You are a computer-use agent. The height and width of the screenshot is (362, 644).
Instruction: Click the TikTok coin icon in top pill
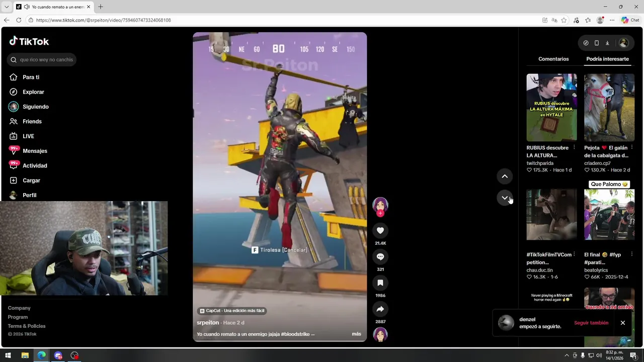tap(586, 43)
